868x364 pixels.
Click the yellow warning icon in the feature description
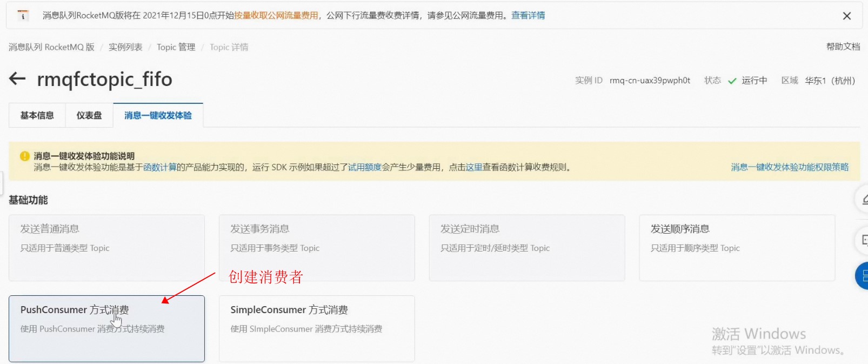pos(24,156)
